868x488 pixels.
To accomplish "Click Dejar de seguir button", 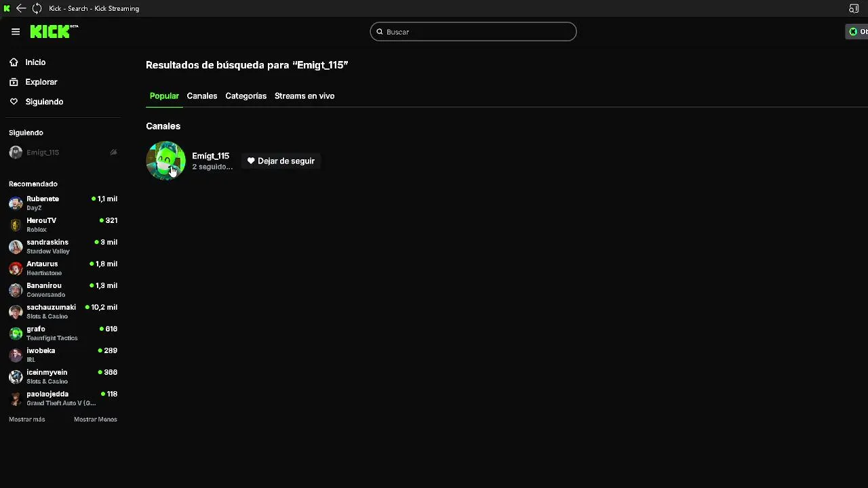I will click(281, 161).
